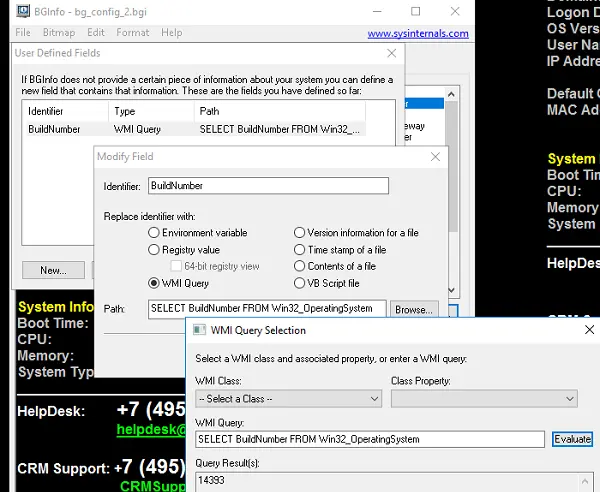Click the New... button in User Defined Fields

[54, 270]
